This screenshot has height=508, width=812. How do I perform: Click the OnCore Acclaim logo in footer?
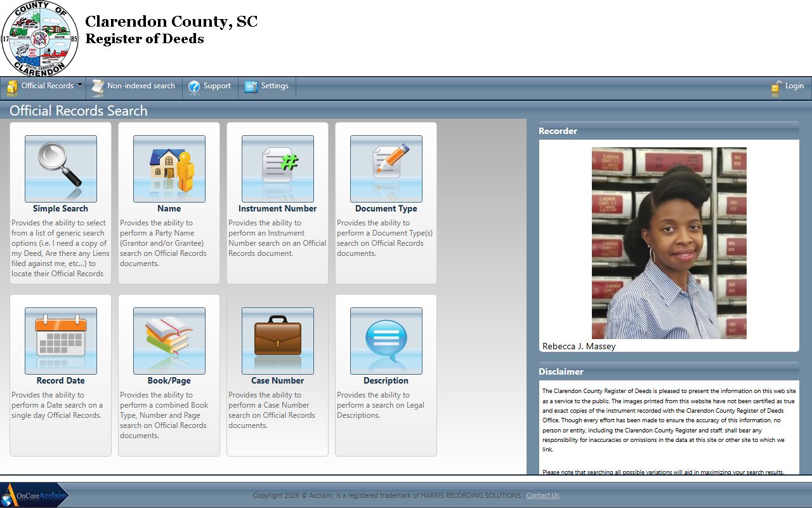pos(35,495)
